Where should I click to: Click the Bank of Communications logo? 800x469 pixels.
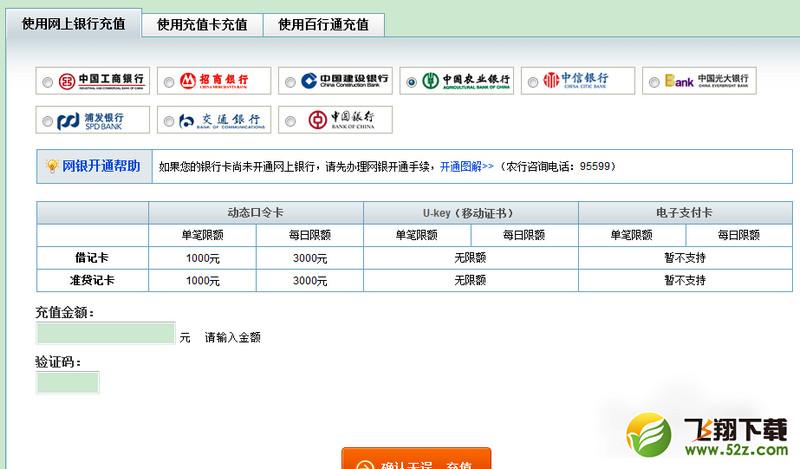[222, 121]
